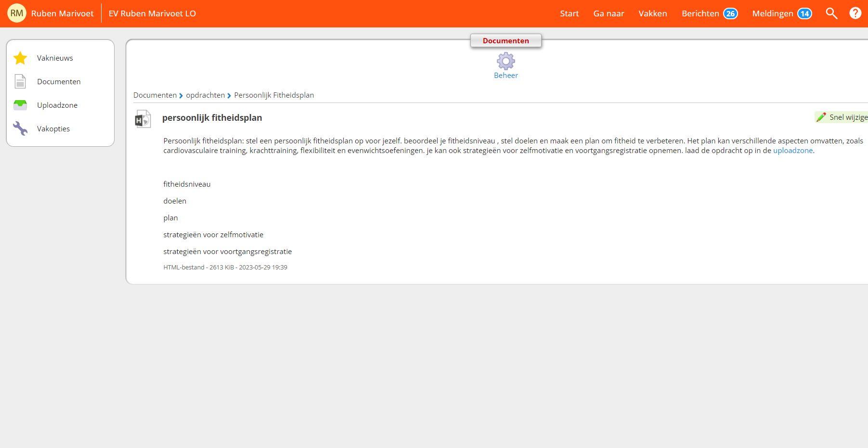Click the Documenten page icon in sidebar

point(20,82)
